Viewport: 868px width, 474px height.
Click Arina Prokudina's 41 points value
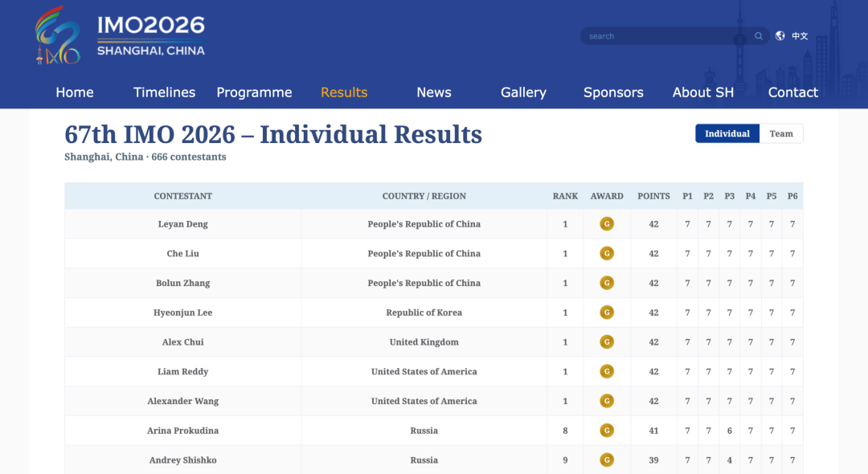click(x=653, y=431)
